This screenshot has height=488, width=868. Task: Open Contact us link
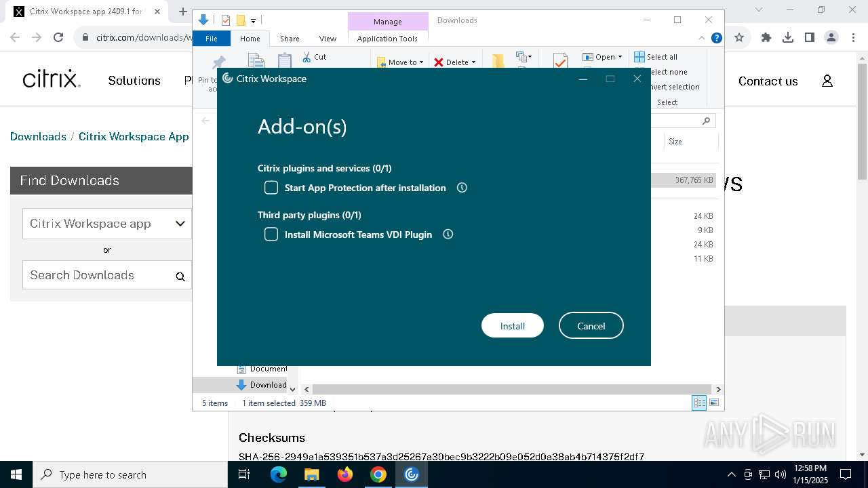[768, 81]
